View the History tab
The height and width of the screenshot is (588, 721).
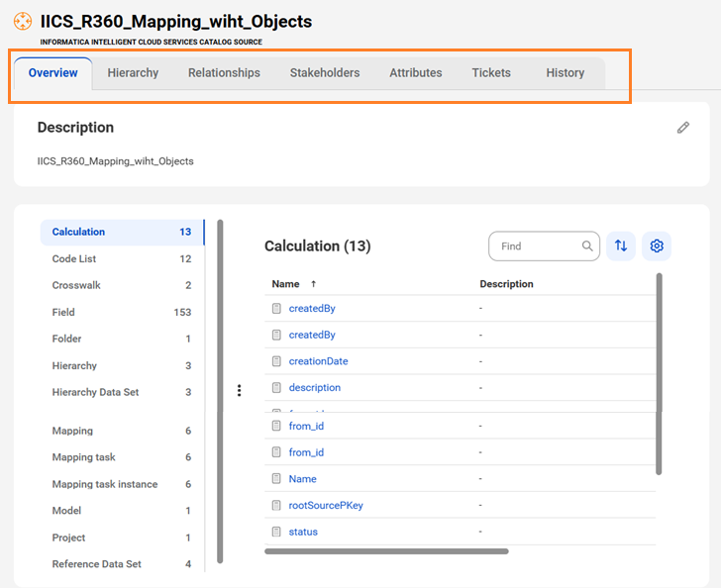click(x=566, y=73)
